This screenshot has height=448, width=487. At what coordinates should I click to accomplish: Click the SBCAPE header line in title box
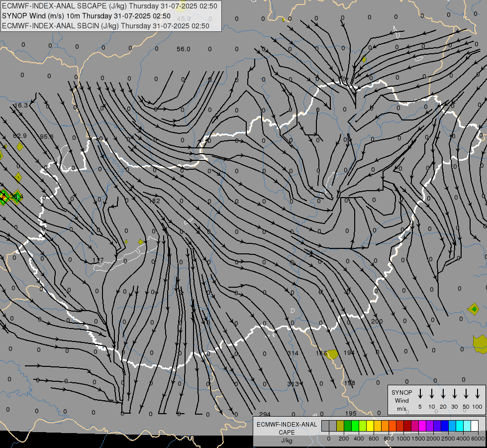tap(109, 6)
